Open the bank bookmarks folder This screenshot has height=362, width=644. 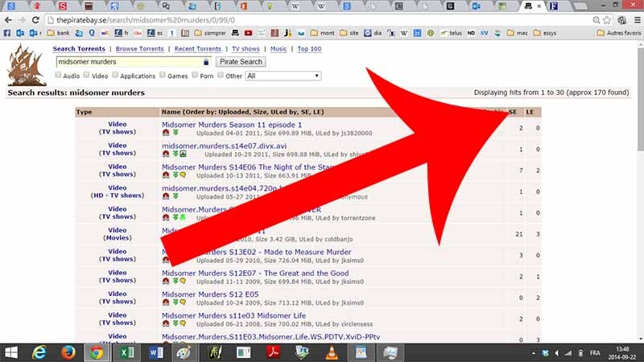pyautogui.click(x=58, y=33)
